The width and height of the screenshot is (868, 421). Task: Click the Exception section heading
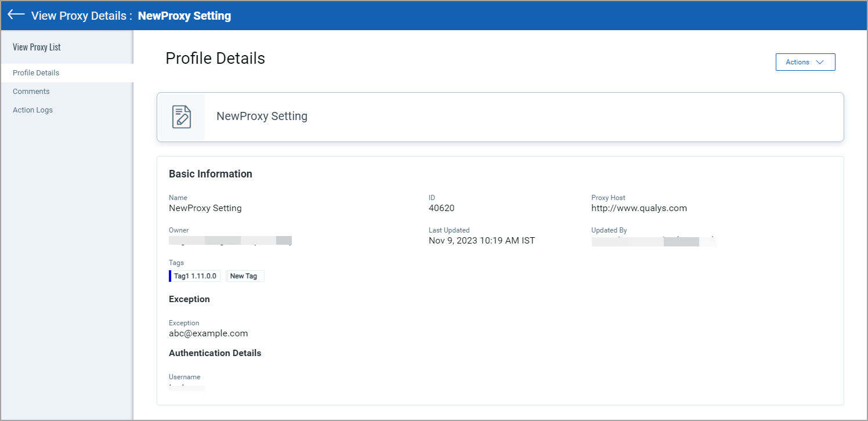189,299
